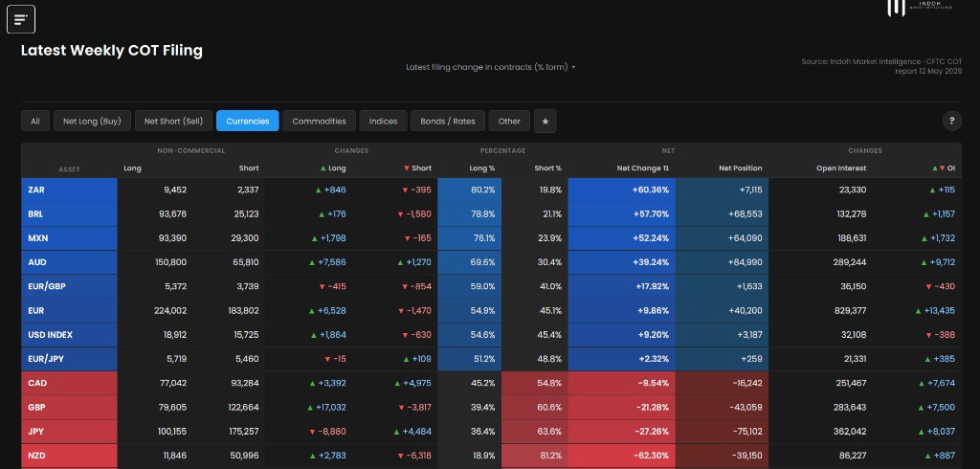Click AUD net position +84,990
This screenshot has width=980, height=469.
(722, 262)
